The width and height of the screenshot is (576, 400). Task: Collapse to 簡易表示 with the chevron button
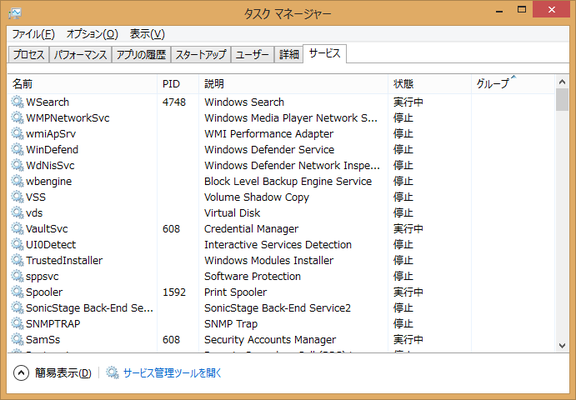[21, 373]
